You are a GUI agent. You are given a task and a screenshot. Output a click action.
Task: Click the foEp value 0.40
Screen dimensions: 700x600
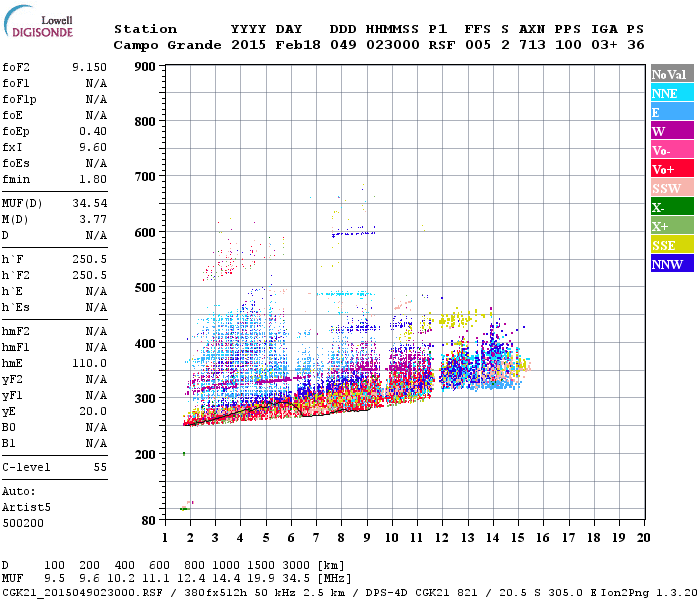[93, 131]
